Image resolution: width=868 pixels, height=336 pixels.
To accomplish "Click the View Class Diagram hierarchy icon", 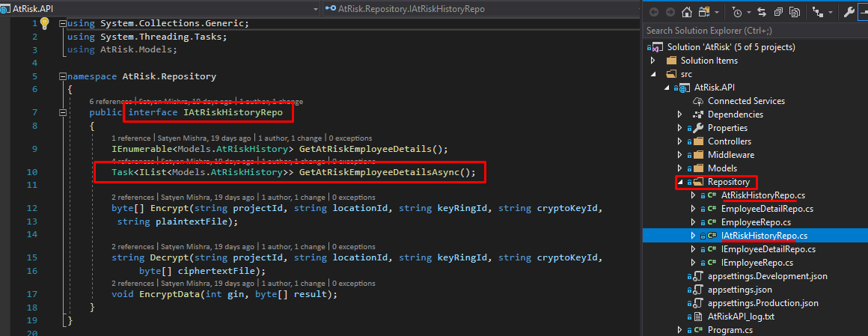I will (x=819, y=12).
